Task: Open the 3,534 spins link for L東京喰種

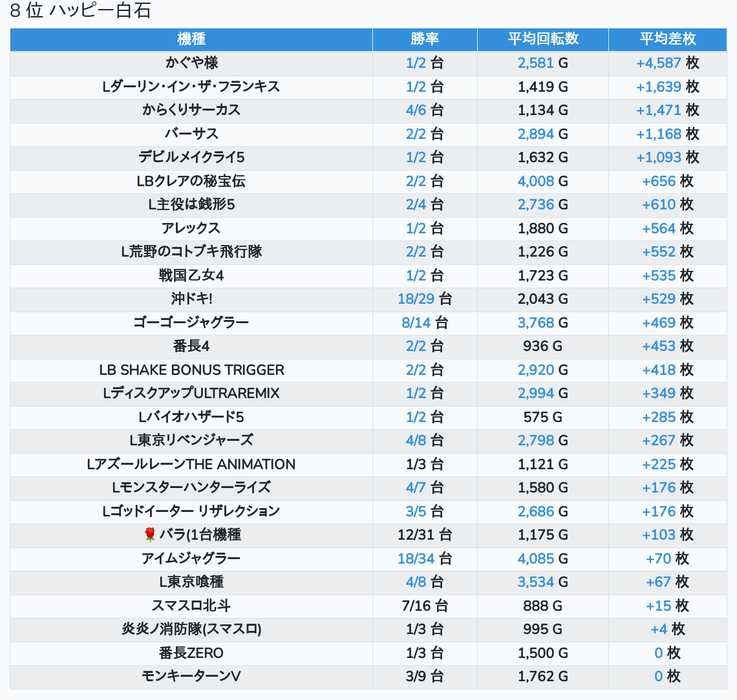Action: coord(536,582)
